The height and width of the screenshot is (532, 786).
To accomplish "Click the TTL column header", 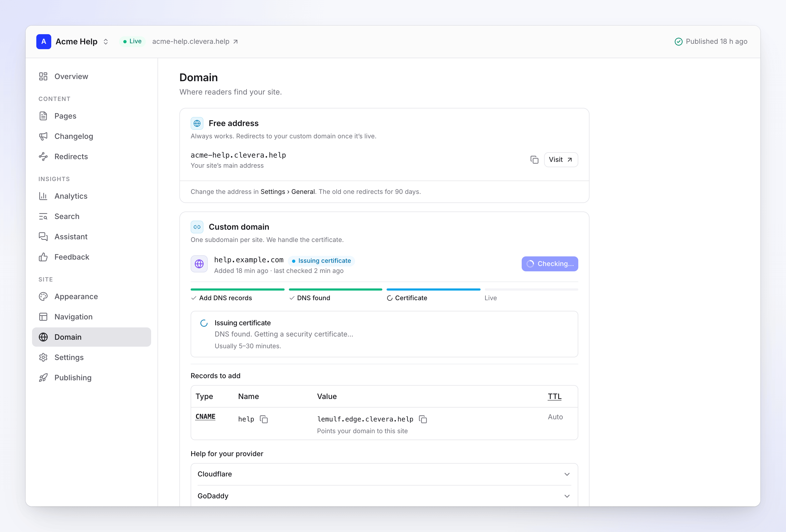I will tap(554, 397).
